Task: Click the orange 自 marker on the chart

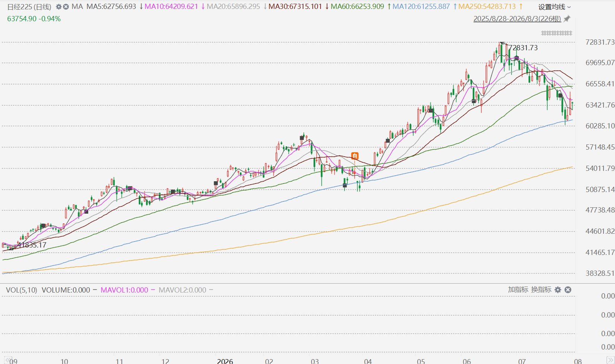Action: click(x=355, y=156)
